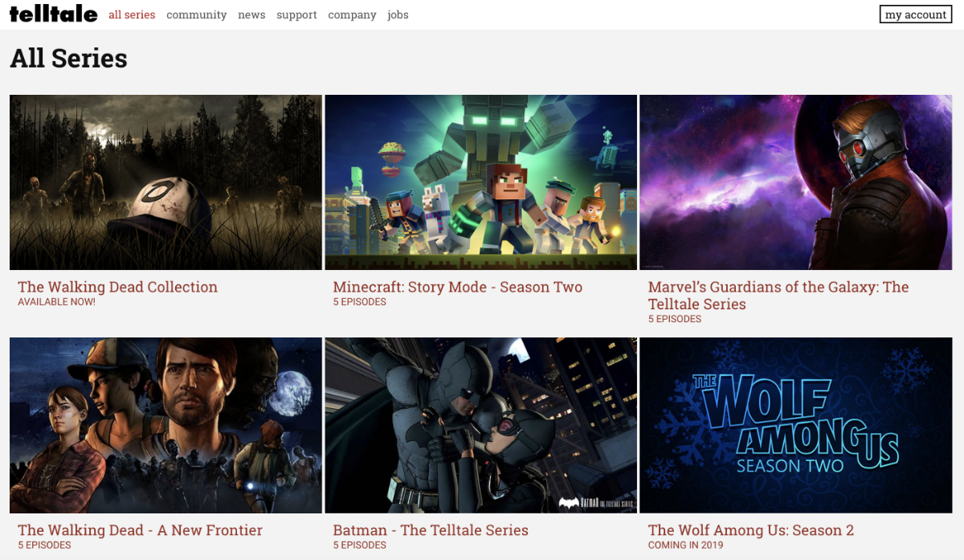964x560 pixels.
Task: Click The Walking Dead Collection title link
Action: (x=117, y=287)
